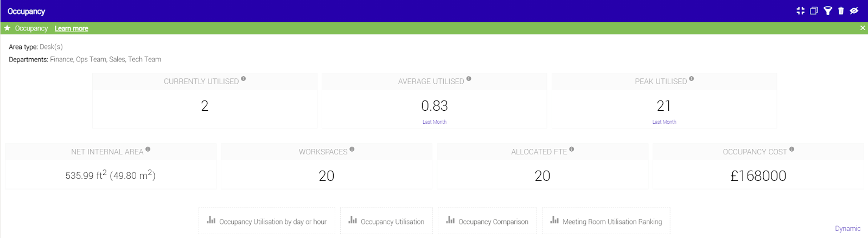Click the Dynamic link at bottom right
Viewport: 868px width, 238px height.
click(x=847, y=229)
